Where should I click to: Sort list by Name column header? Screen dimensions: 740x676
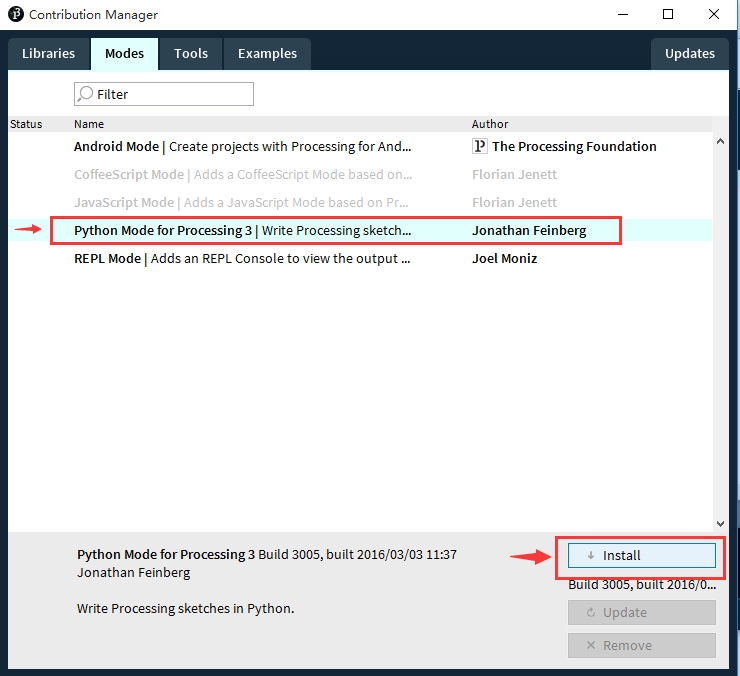(x=89, y=124)
